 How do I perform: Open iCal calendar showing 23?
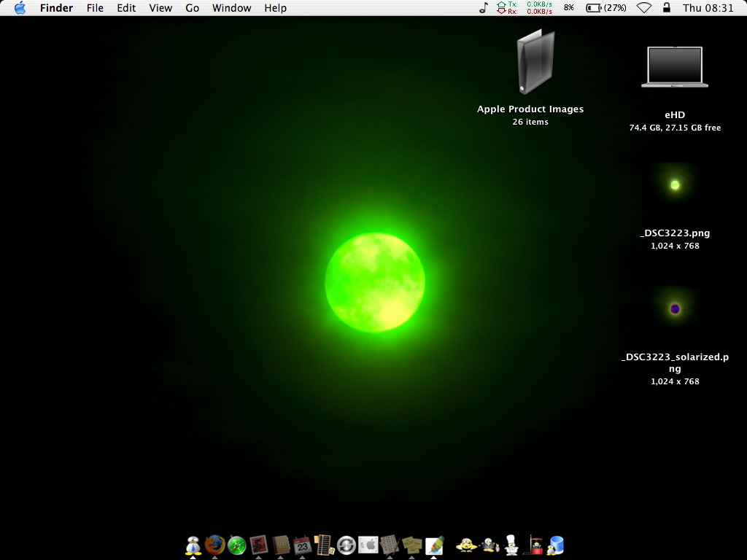click(302, 545)
